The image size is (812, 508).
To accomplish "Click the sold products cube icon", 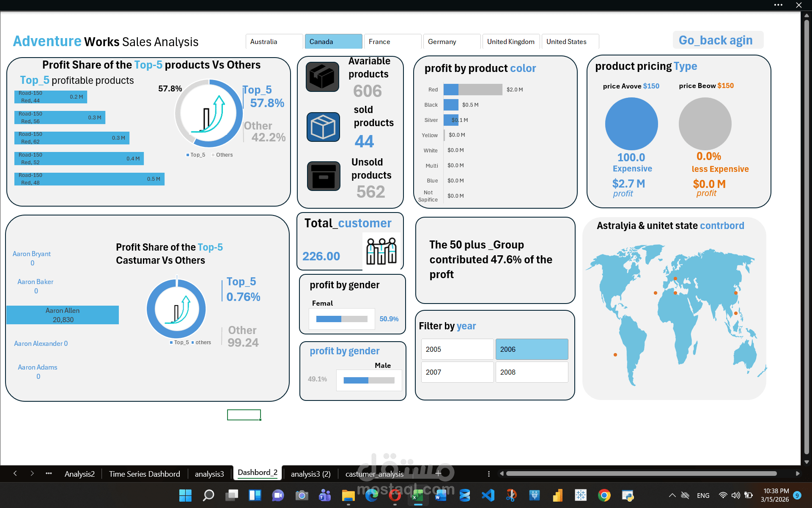I will (x=323, y=127).
